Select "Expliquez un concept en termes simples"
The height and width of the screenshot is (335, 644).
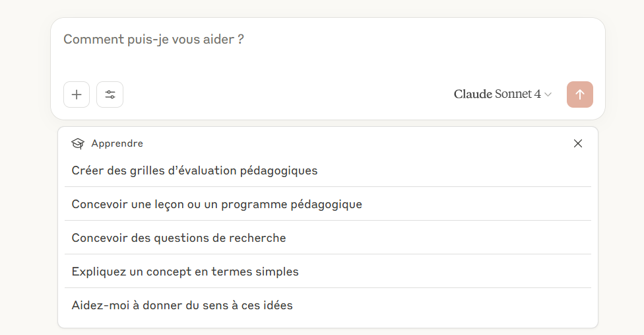185,272
